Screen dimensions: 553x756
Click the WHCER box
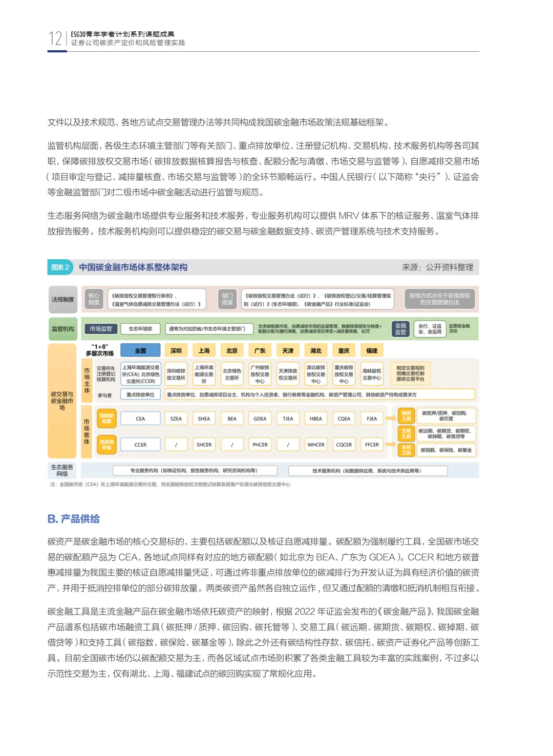pyautogui.click(x=316, y=445)
